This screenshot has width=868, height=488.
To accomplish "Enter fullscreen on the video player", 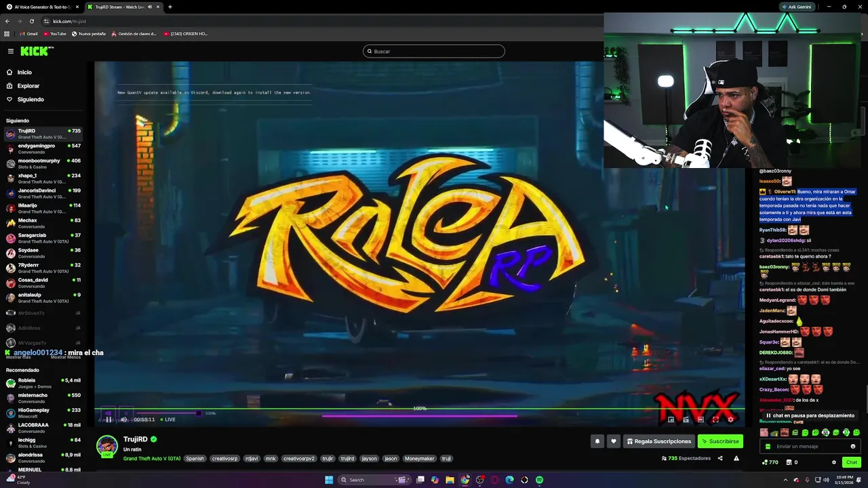I will pos(715,420).
